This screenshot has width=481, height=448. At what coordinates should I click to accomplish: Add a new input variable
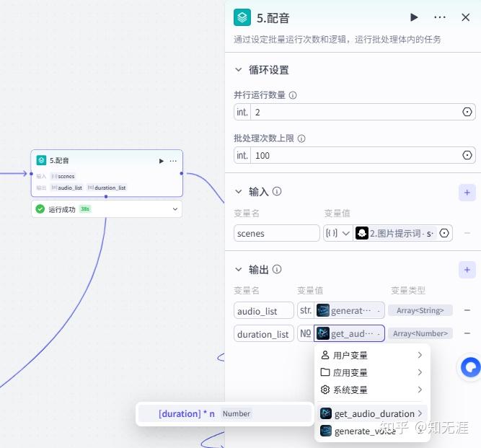pyautogui.click(x=467, y=193)
